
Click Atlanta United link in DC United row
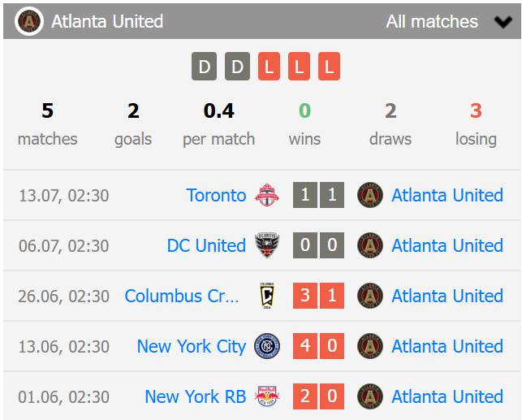coord(447,245)
